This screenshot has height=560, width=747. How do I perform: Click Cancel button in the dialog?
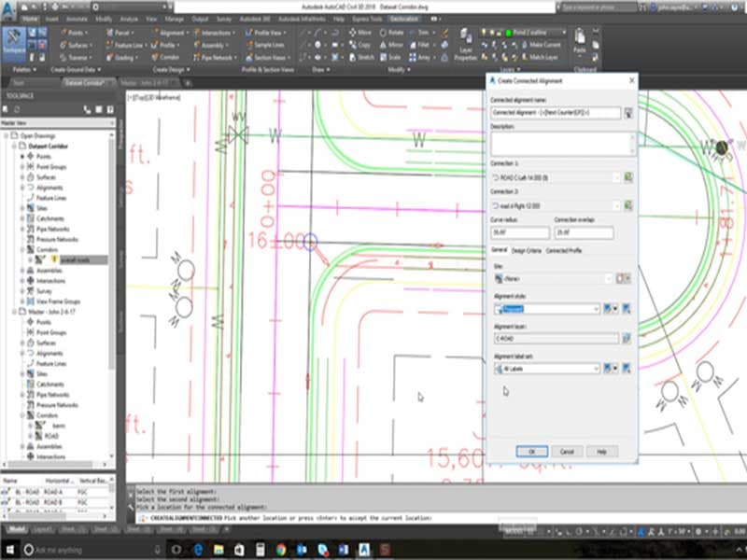(x=567, y=451)
